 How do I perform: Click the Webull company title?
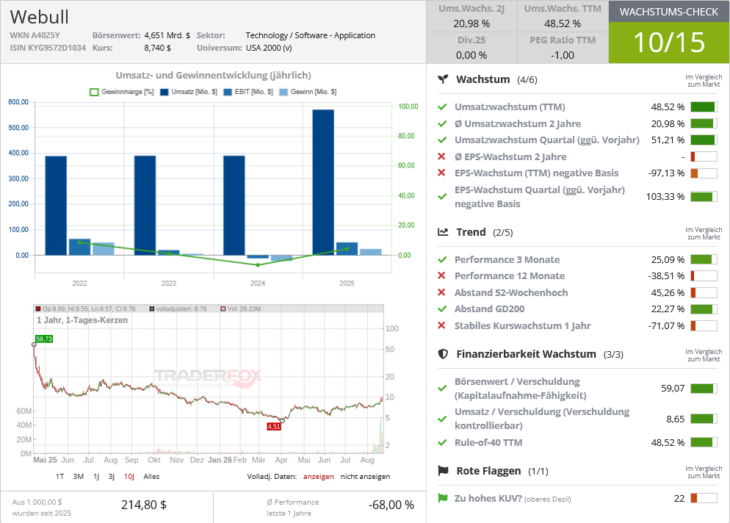40,17
